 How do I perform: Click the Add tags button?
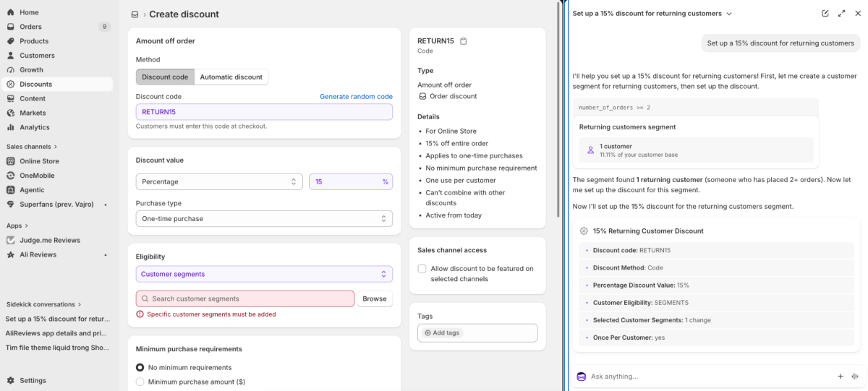pos(442,332)
